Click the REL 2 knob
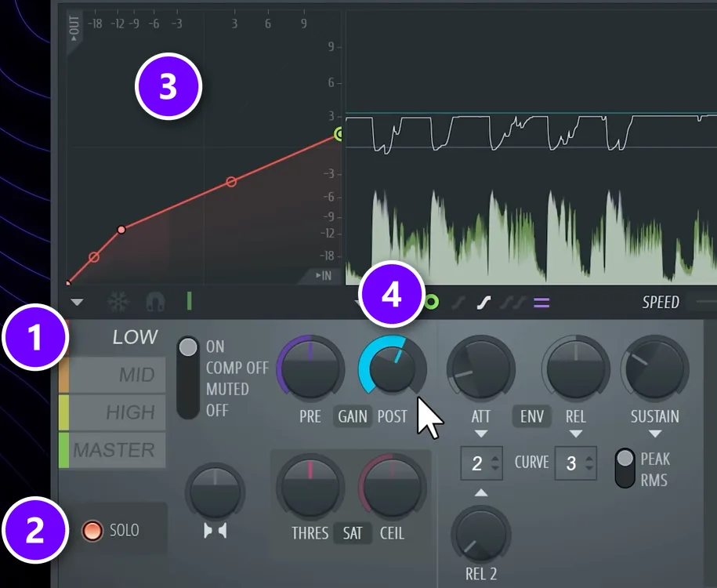Viewport: 717px width, 588px height. point(481,535)
